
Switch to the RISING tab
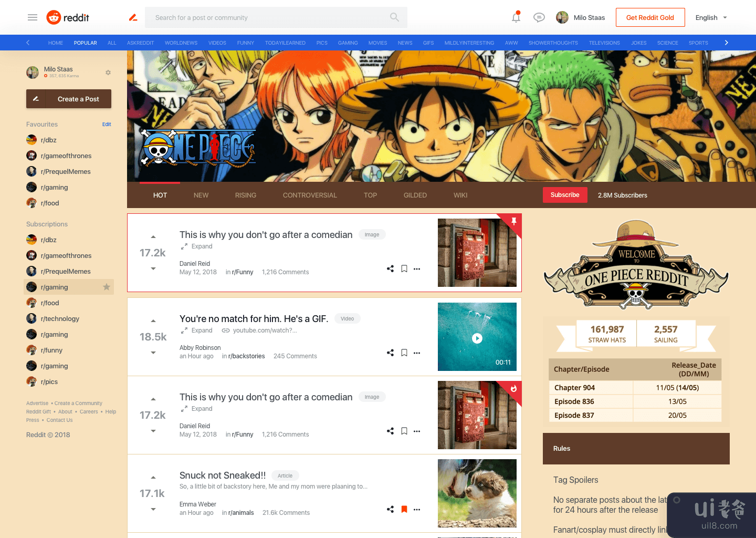pos(246,195)
